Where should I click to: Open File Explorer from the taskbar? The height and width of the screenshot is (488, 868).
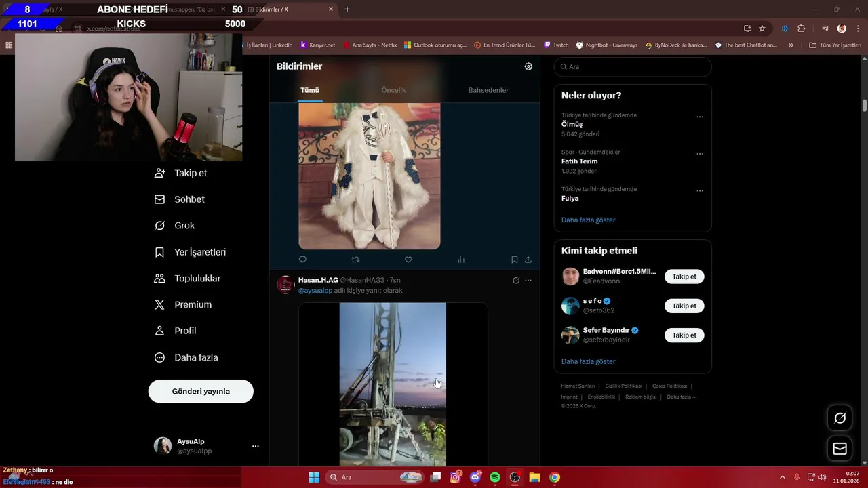[534, 477]
